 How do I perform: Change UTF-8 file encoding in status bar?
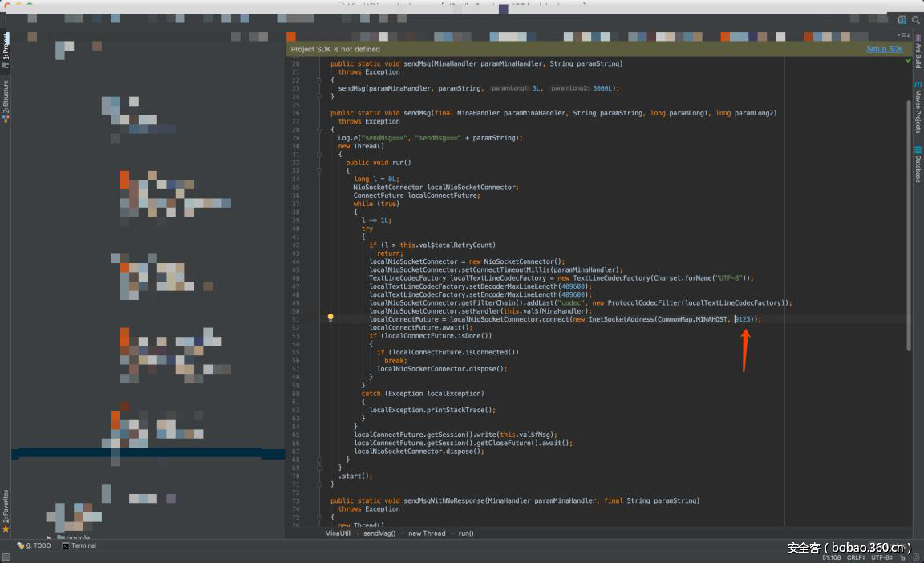pyautogui.click(x=881, y=557)
